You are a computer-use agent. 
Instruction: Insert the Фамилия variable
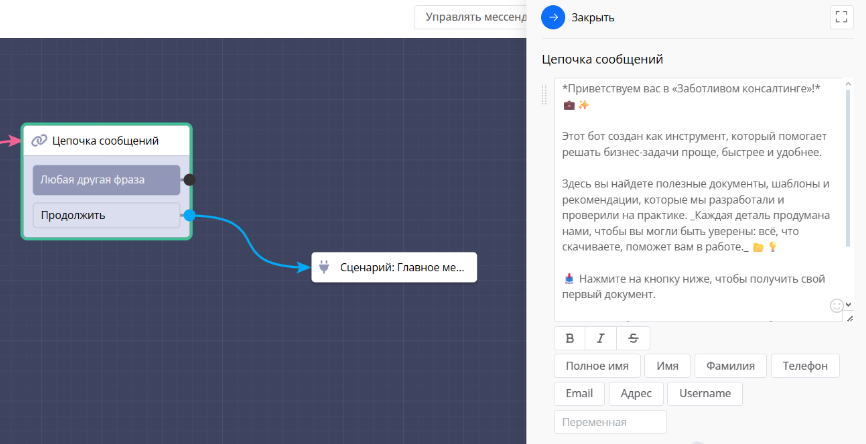pyautogui.click(x=731, y=366)
